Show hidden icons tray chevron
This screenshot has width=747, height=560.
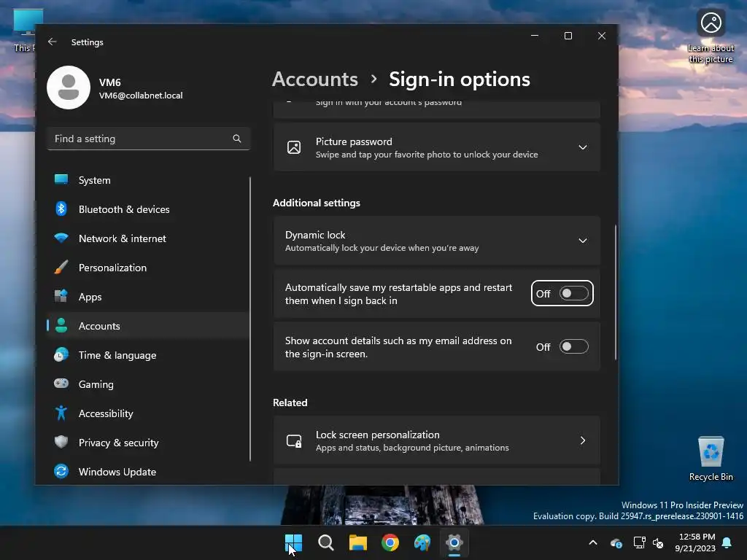coord(592,542)
